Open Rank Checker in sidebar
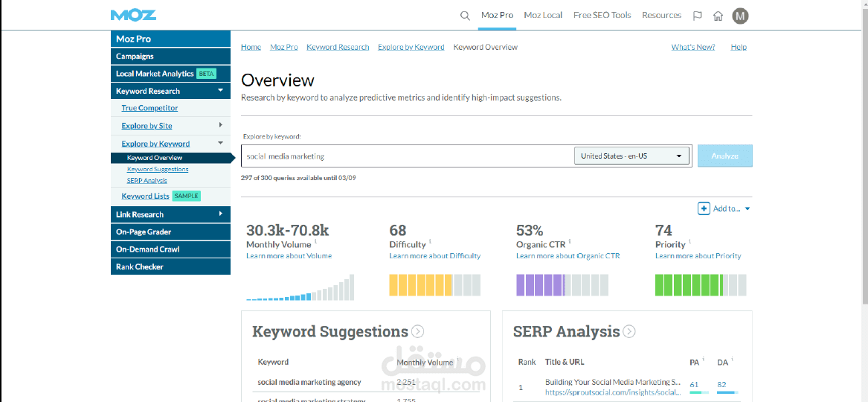 [170, 267]
